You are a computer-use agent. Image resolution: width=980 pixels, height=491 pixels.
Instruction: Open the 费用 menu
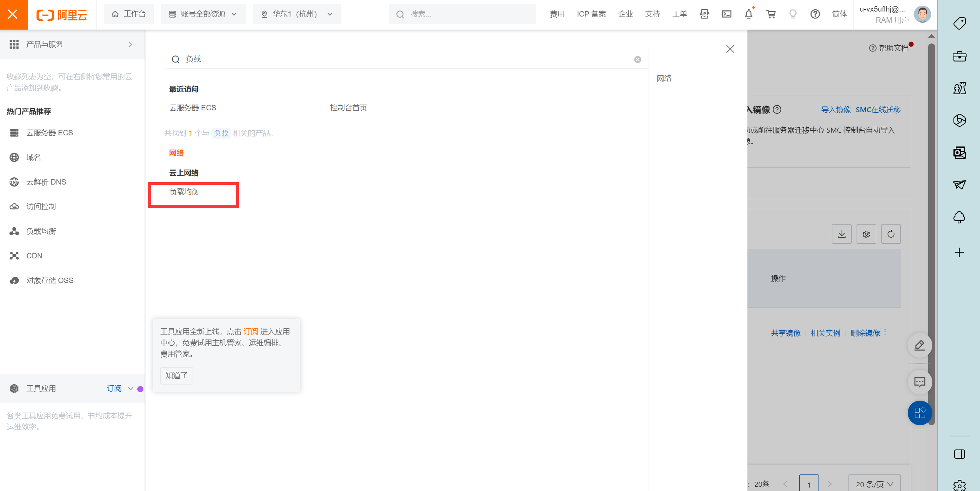(x=557, y=14)
